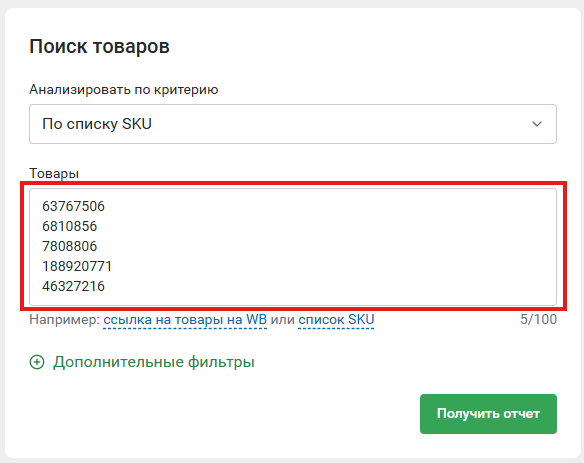Click the word 'или' between example links
Viewport: 584px width, 463px height.
pos(283,320)
